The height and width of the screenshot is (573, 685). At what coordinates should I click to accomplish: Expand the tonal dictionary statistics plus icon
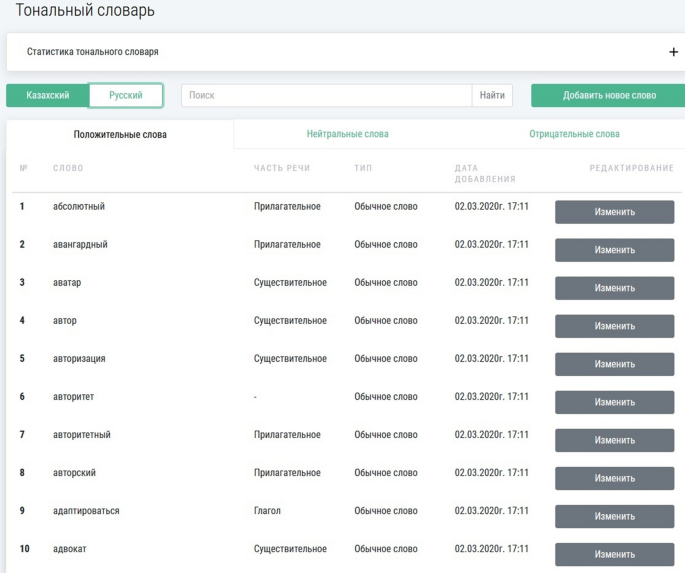672,52
